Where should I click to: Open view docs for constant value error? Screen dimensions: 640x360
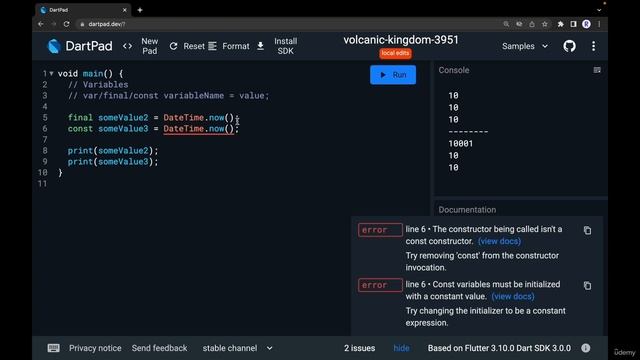[513, 296]
